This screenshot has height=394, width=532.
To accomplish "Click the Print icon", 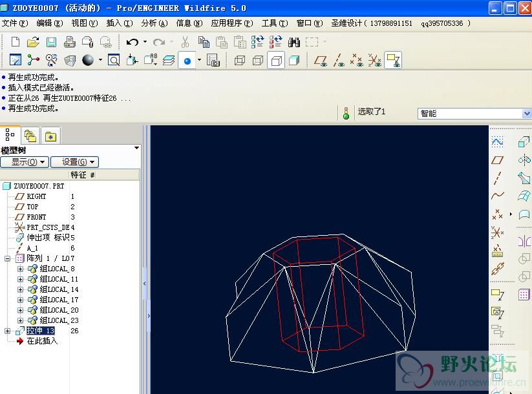I will coord(70,42).
